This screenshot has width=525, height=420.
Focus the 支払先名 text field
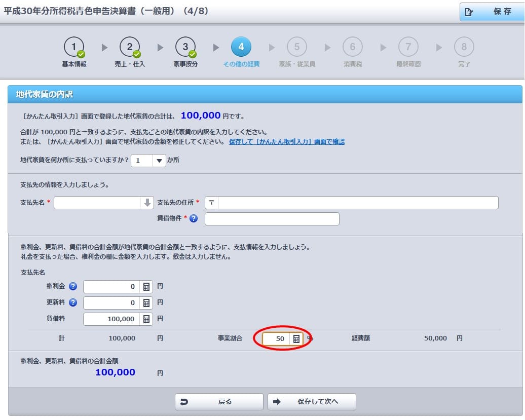pyautogui.click(x=97, y=203)
